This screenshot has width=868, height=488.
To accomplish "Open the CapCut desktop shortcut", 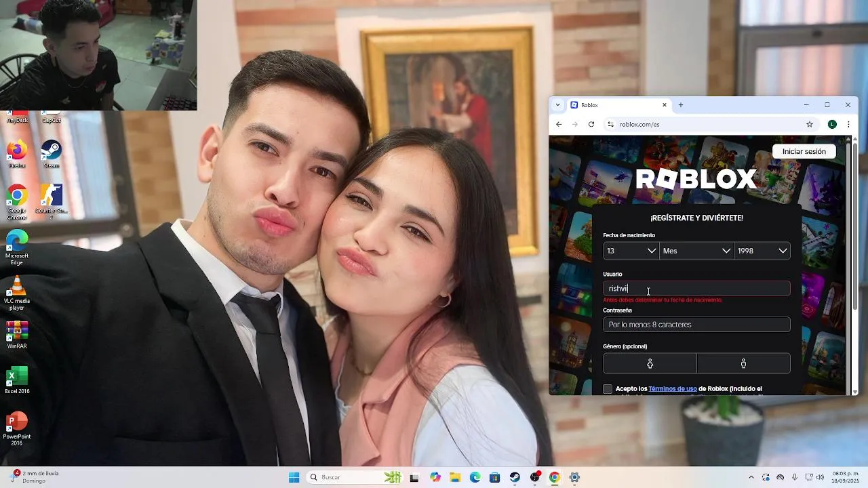I will point(52,117).
